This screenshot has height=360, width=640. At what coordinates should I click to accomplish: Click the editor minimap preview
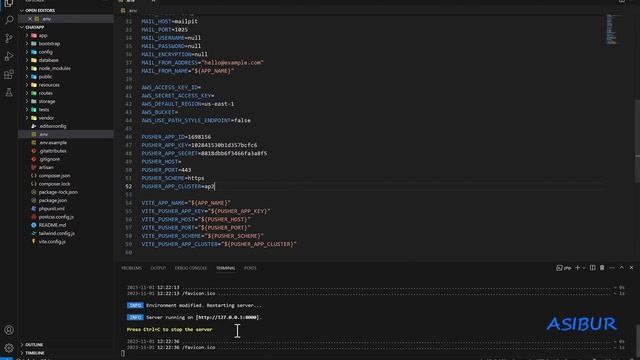[x=611, y=29]
